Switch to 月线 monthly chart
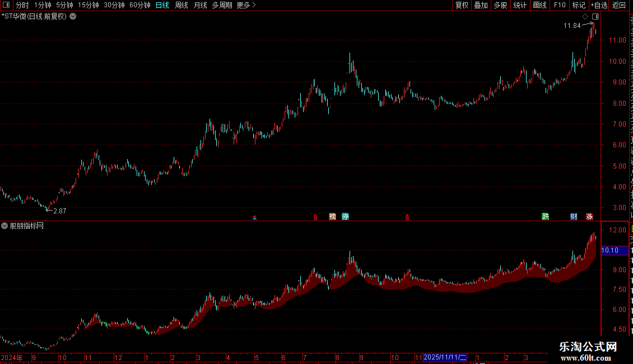The height and width of the screenshot is (364, 633). (200, 5)
